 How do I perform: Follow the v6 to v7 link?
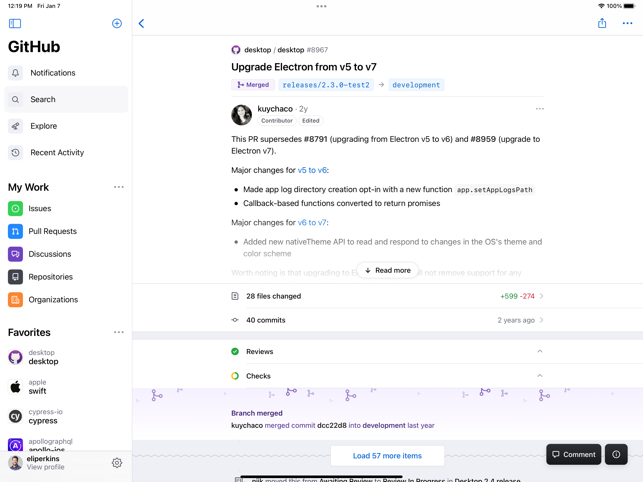(312, 223)
